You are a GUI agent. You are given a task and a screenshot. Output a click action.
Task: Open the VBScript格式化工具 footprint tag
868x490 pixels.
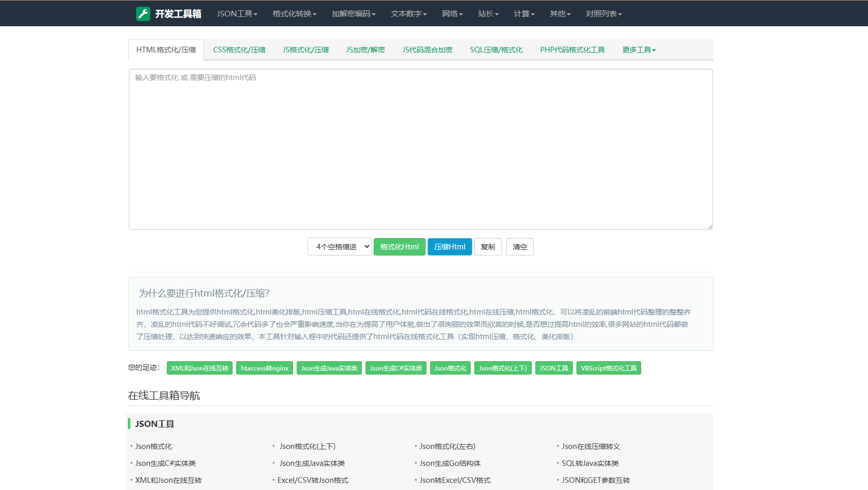click(609, 368)
